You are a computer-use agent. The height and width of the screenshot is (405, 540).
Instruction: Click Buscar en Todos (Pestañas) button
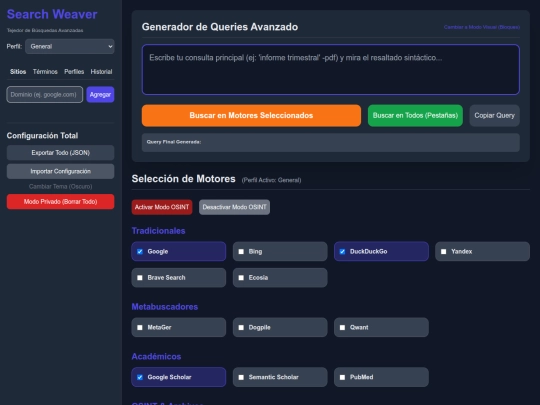click(x=415, y=115)
